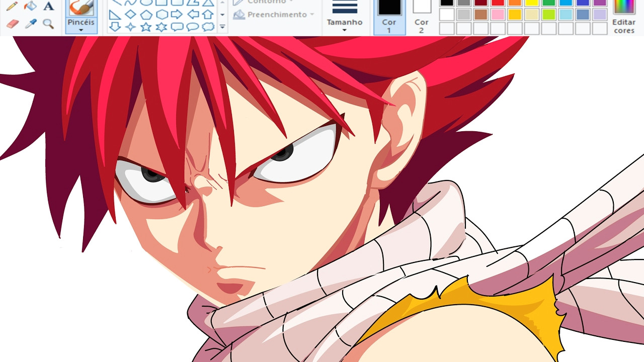Pick the orange color swatch
Viewport: 644px width, 362px height.
pyautogui.click(x=515, y=3)
